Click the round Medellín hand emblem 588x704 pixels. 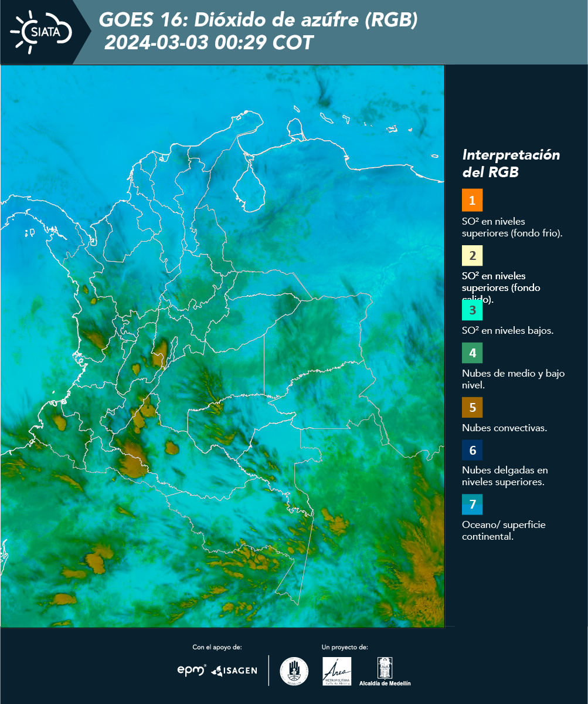click(x=294, y=671)
